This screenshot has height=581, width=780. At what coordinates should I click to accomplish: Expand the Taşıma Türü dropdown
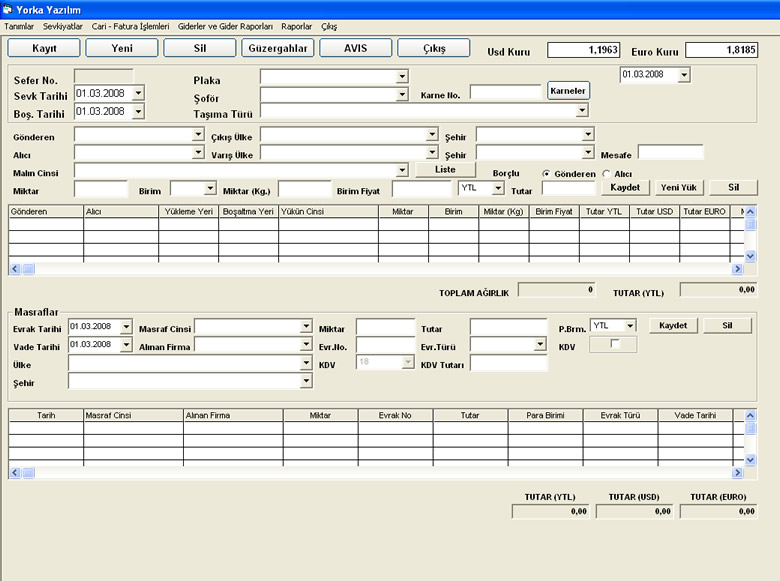[582, 110]
